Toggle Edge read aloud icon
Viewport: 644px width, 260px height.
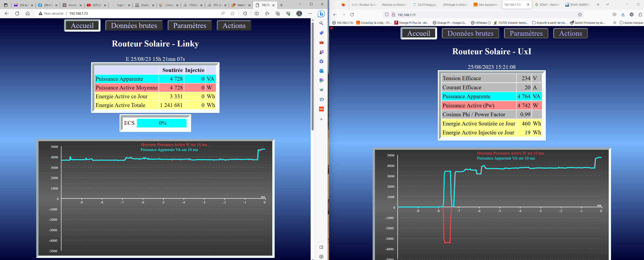click(223, 14)
